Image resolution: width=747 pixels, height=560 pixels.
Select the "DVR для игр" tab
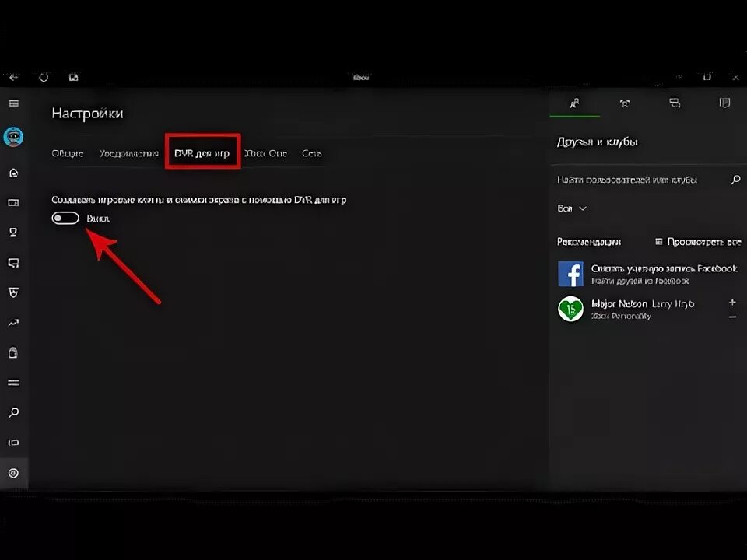coord(202,153)
